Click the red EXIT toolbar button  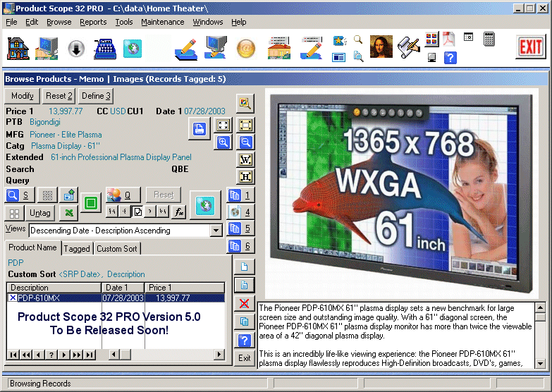[x=531, y=47]
